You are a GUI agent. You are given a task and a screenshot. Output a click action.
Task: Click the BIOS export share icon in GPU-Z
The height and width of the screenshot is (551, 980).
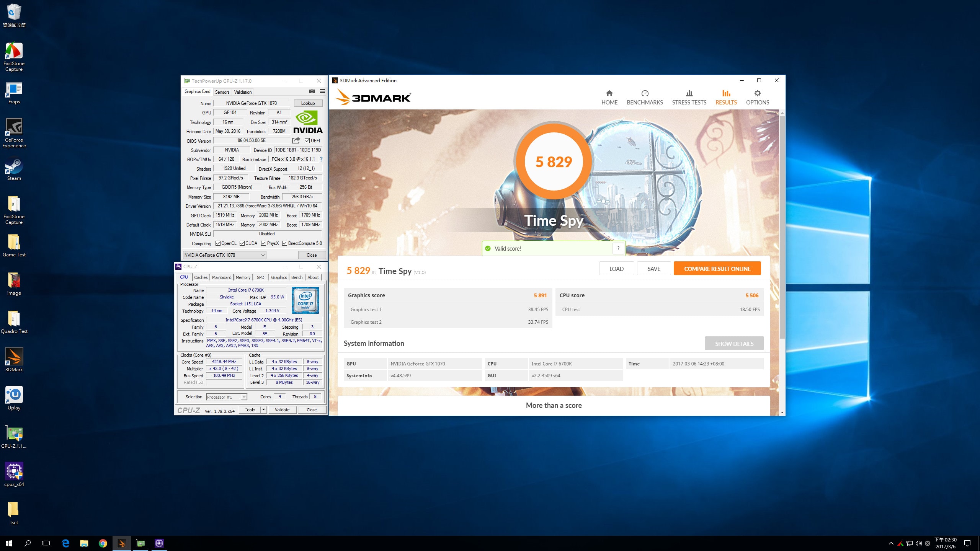(296, 140)
